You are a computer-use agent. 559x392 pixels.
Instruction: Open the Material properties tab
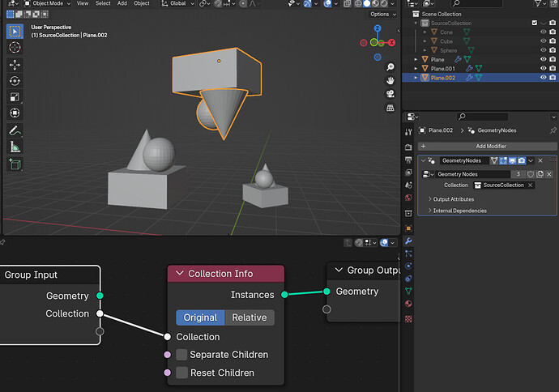point(408,304)
